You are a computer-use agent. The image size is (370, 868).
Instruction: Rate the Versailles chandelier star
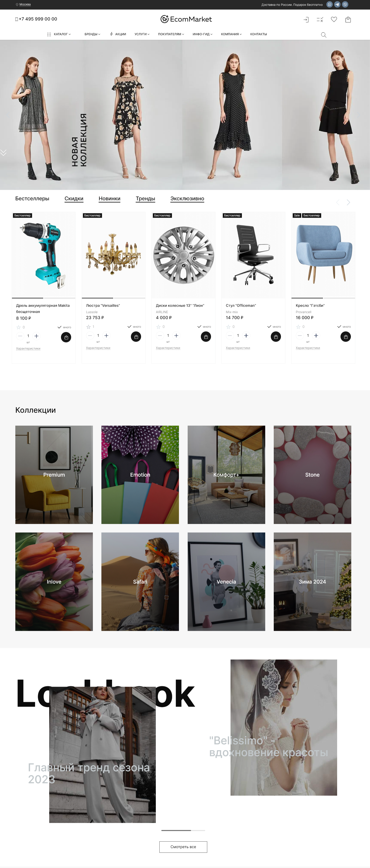tap(88, 327)
